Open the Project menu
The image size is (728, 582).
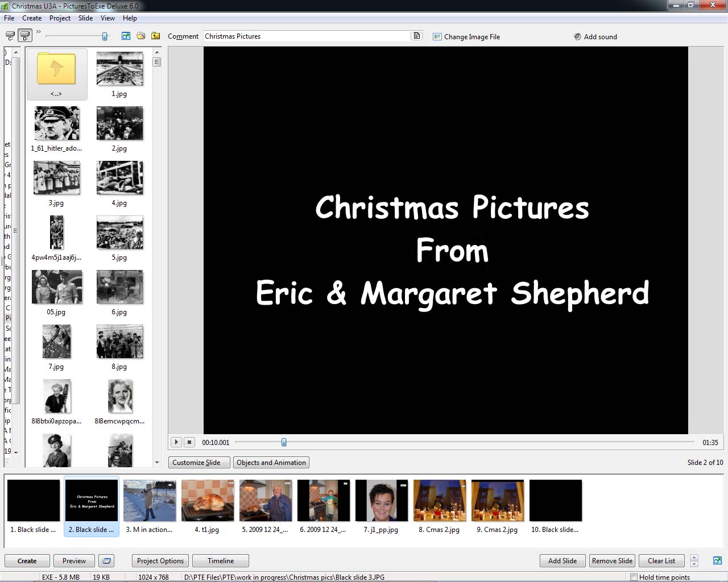pyautogui.click(x=60, y=18)
